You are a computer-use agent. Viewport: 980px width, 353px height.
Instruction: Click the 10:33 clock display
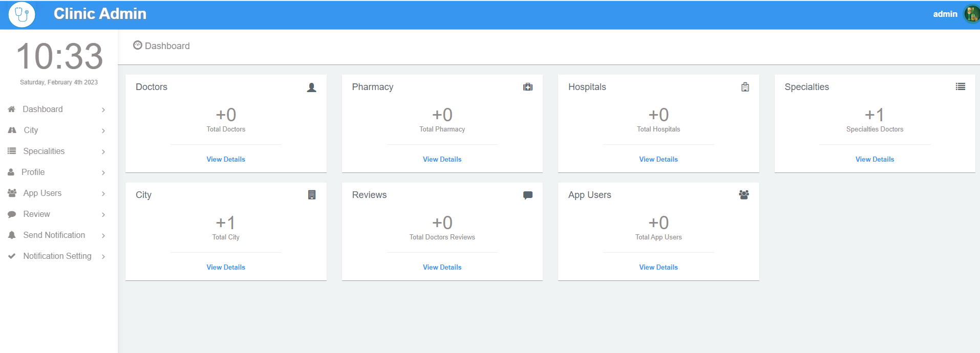(x=59, y=56)
